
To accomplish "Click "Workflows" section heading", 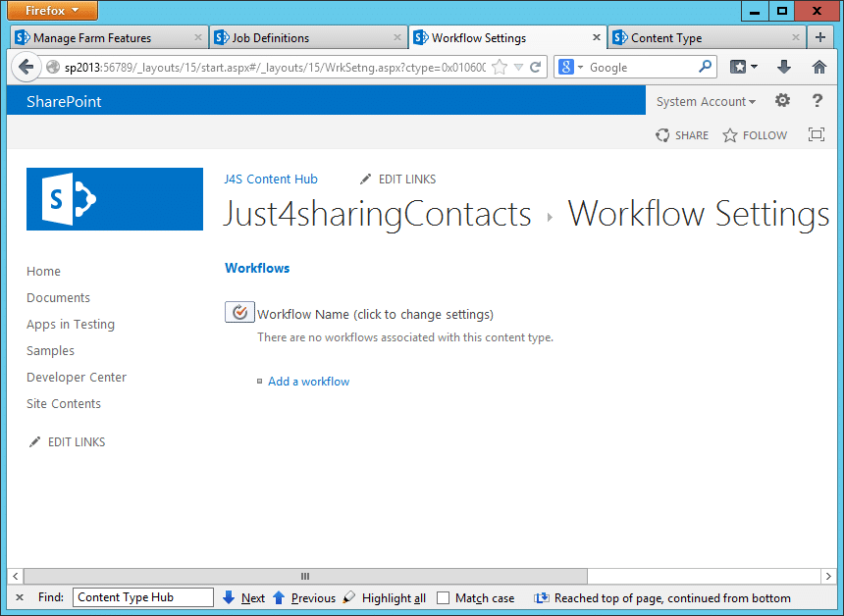I will pyautogui.click(x=257, y=268).
